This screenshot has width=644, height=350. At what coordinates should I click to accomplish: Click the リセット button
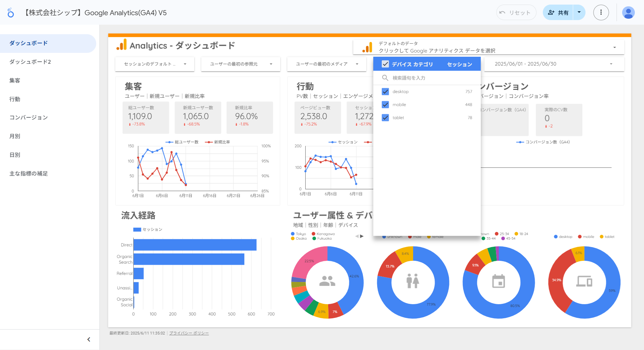tap(516, 13)
